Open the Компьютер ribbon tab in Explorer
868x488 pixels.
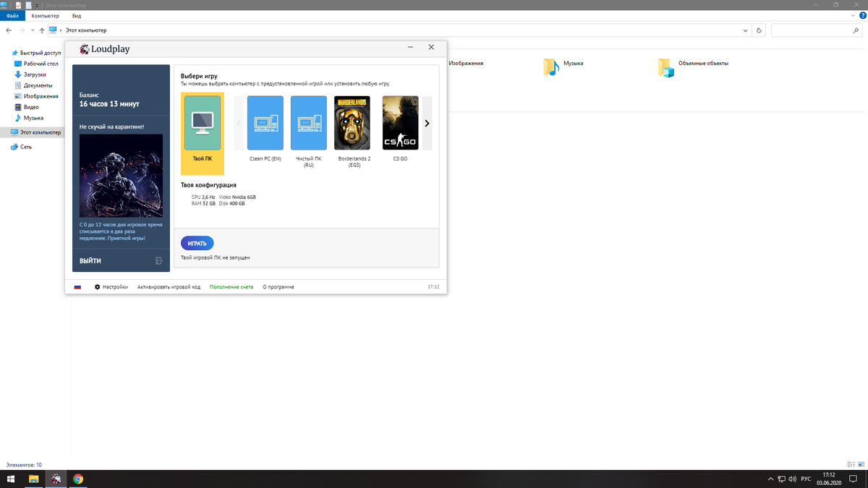click(45, 15)
